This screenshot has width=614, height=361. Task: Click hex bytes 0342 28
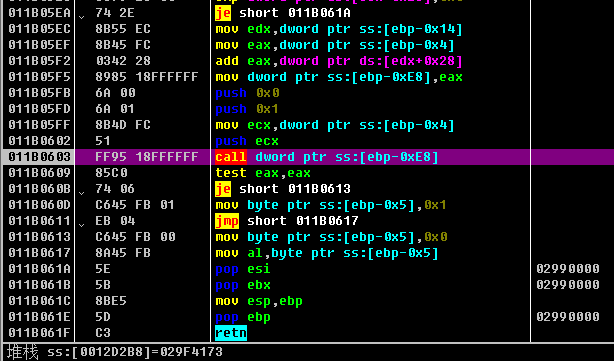click(123, 61)
